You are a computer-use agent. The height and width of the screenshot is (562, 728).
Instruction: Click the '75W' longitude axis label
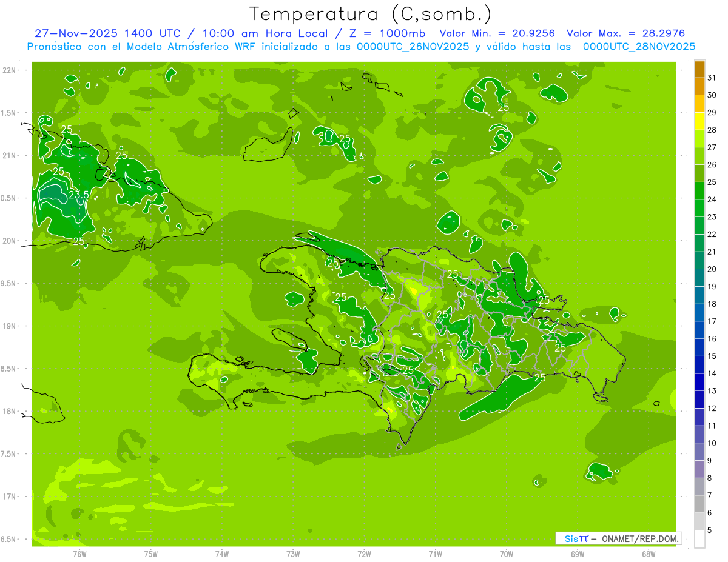(150, 554)
